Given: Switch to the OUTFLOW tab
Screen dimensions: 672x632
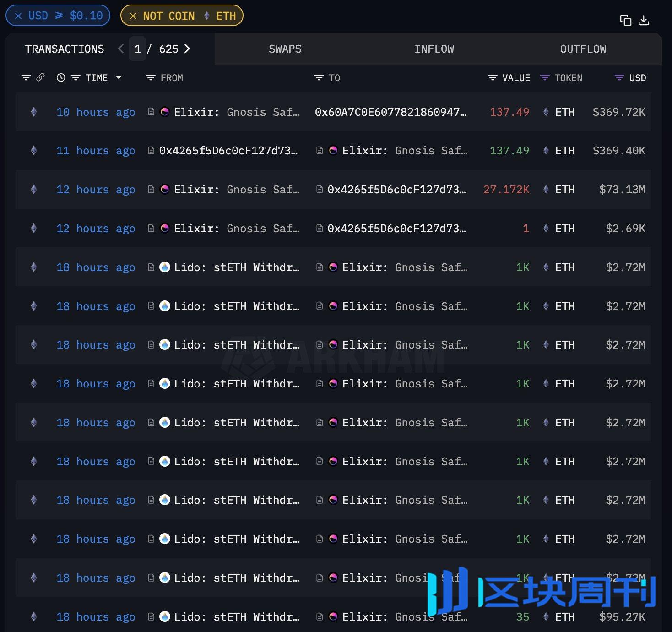Looking at the screenshot, I should (x=583, y=49).
